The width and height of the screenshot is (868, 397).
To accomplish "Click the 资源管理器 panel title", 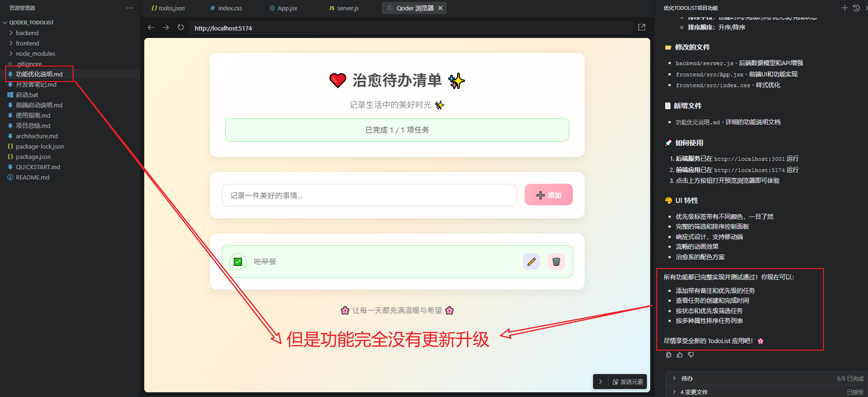I will (22, 8).
